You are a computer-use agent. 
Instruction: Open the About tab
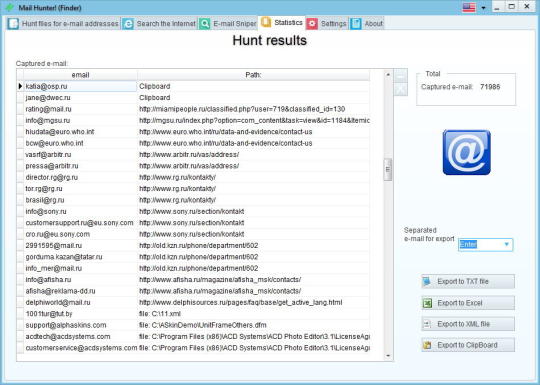tap(367, 24)
